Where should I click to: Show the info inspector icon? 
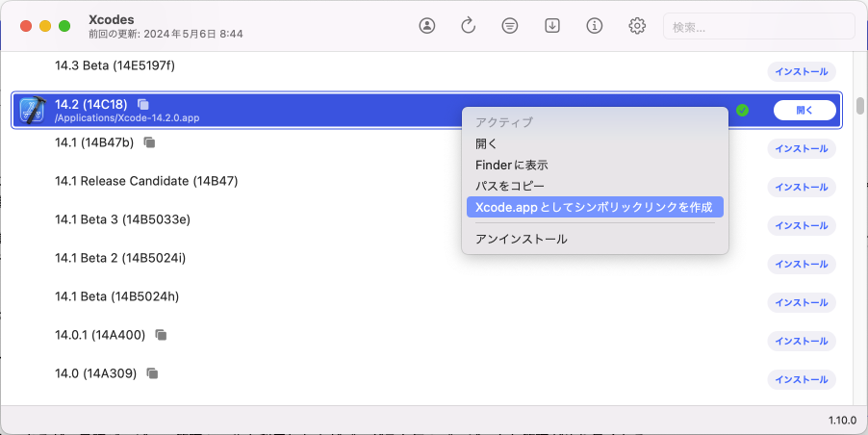click(x=595, y=25)
